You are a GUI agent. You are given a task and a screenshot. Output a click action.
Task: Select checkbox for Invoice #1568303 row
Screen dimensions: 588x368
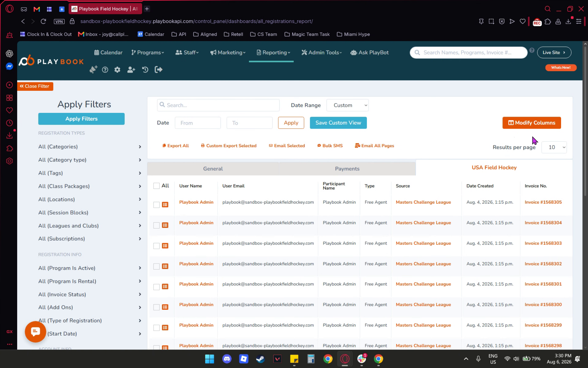point(157,246)
